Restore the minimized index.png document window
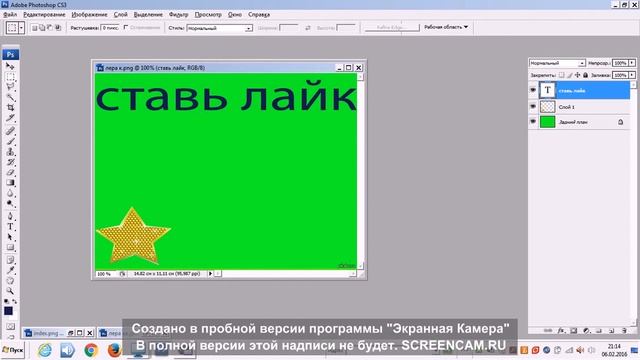The image size is (640, 360). tap(71, 333)
